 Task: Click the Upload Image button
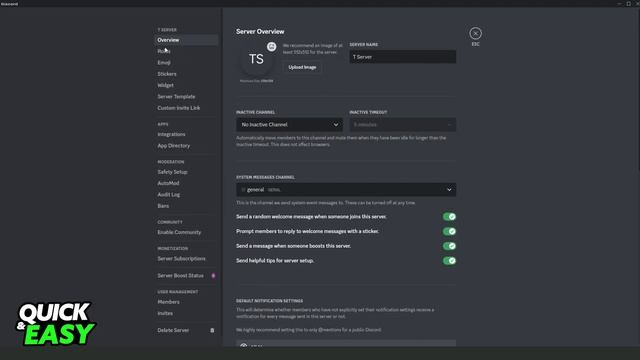click(302, 67)
